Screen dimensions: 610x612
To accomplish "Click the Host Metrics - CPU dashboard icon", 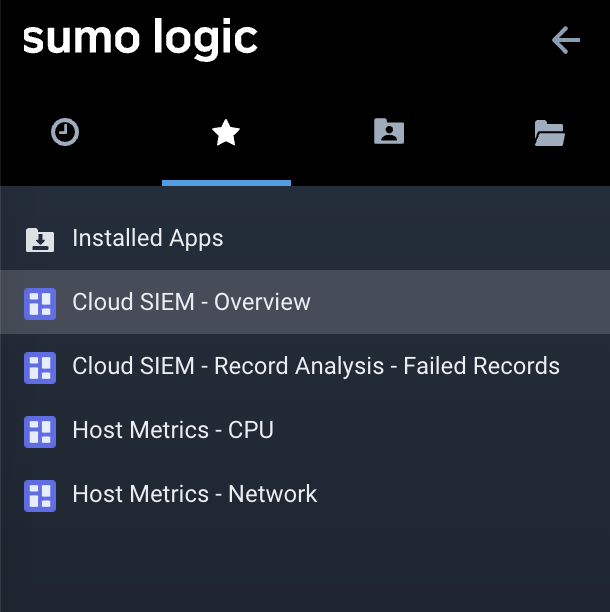I will tap(40, 431).
